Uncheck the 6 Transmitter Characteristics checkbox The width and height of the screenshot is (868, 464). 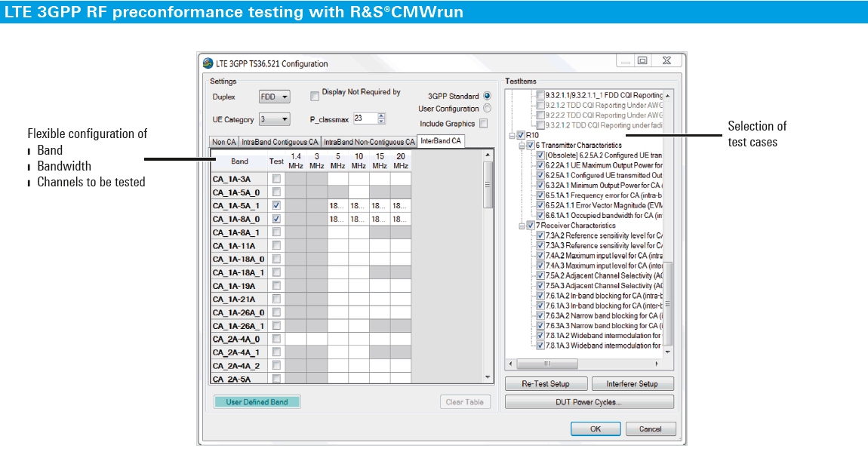point(531,146)
